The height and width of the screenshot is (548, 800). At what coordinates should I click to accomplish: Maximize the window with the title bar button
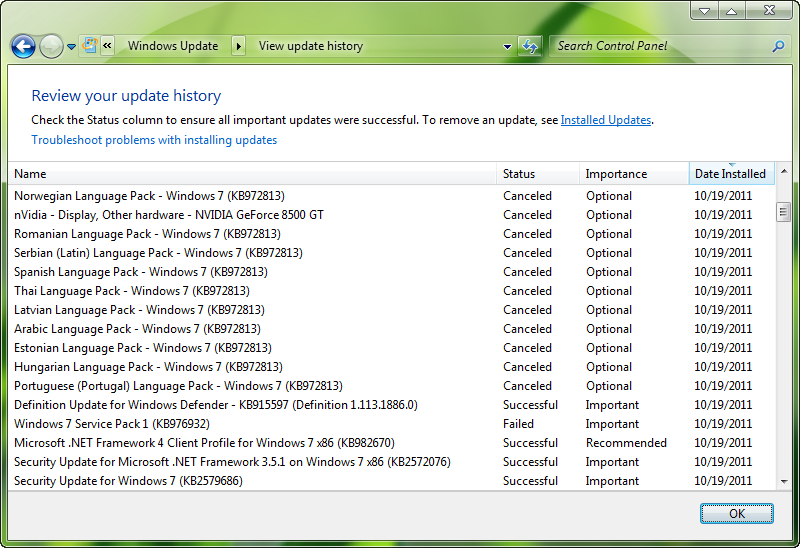pos(732,11)
